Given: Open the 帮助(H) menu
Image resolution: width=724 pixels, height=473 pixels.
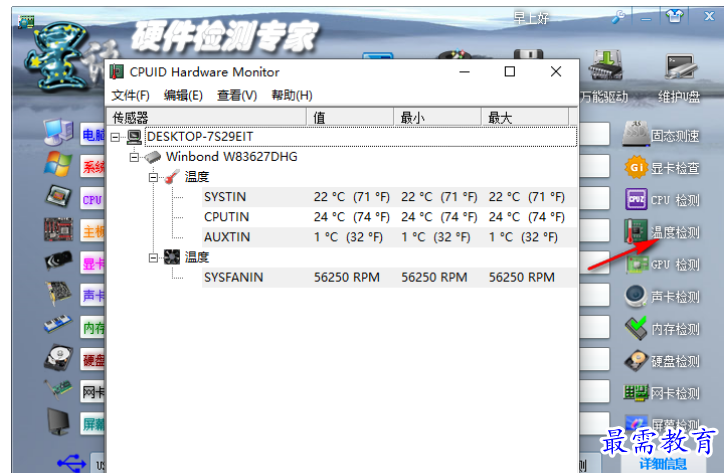Looking at the screenshot, I should click(x=292, y=96).
